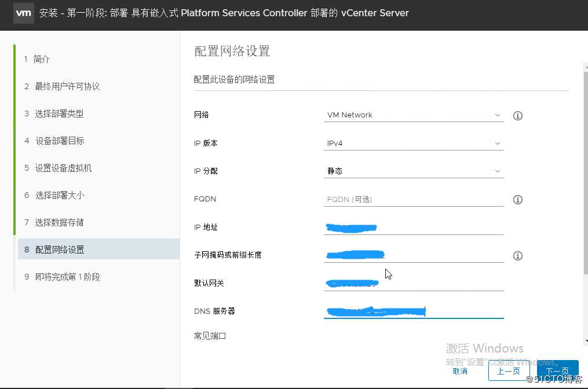The image size is (588, 389).
Task: Open the IP version IPv4 dropdown
Action: [414, 143]
